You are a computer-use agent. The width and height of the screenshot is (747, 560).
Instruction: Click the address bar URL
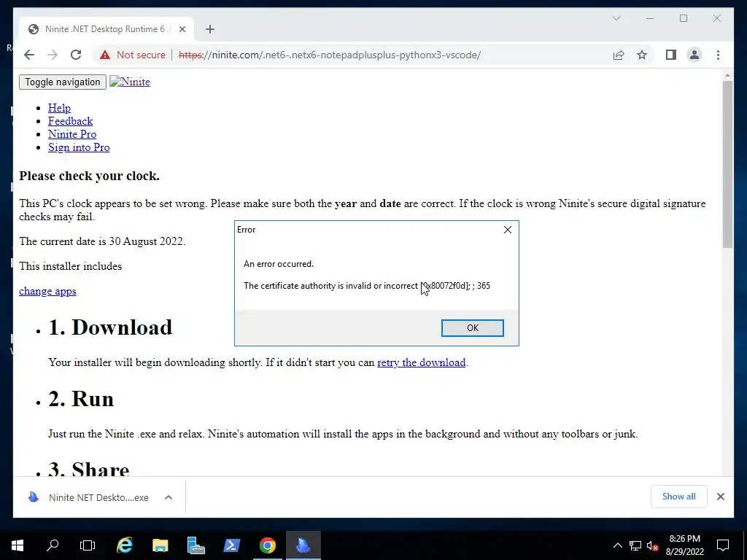pos(329,55)
